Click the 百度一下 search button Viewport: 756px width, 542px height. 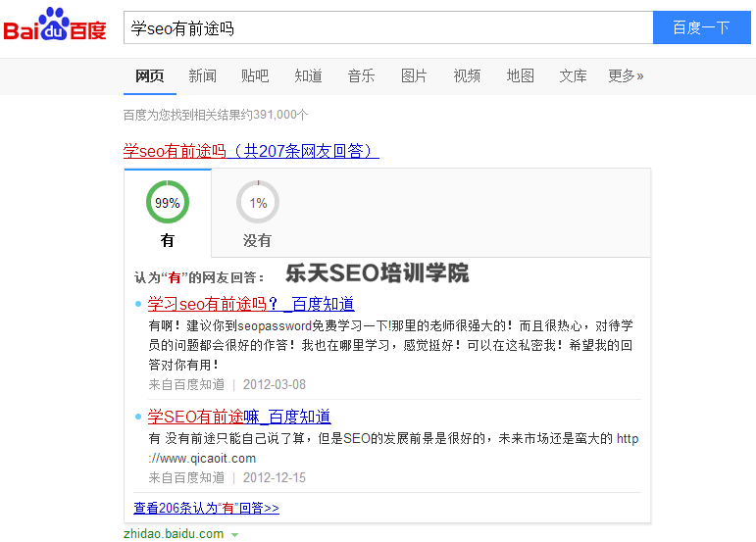[x=701, y=28]
